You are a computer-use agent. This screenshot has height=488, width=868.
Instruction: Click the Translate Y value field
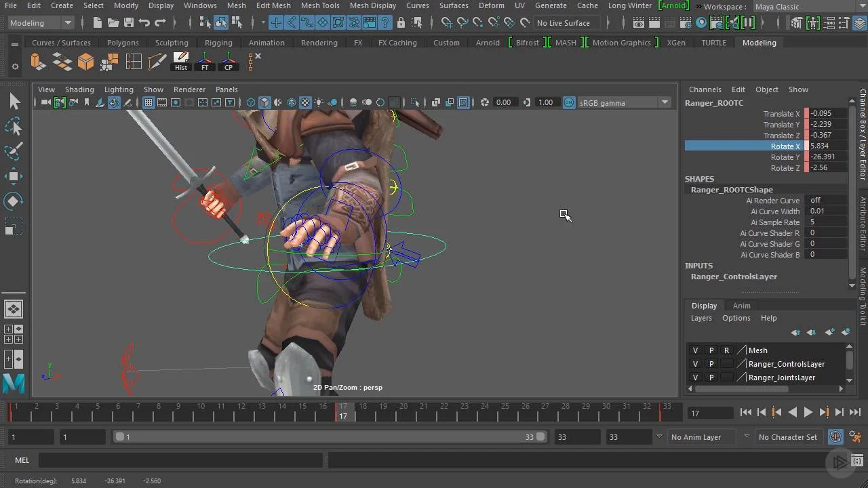tap(829, 124)
